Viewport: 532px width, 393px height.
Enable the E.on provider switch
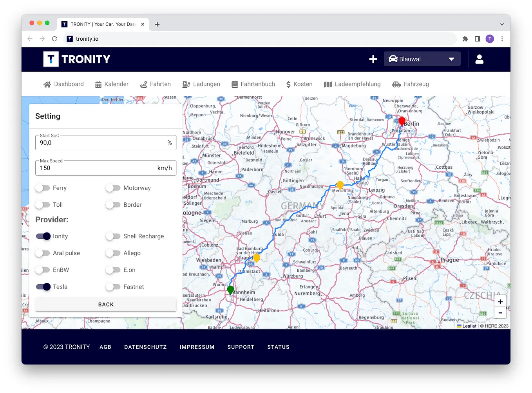pyautogui.click(x=113, y=270)
